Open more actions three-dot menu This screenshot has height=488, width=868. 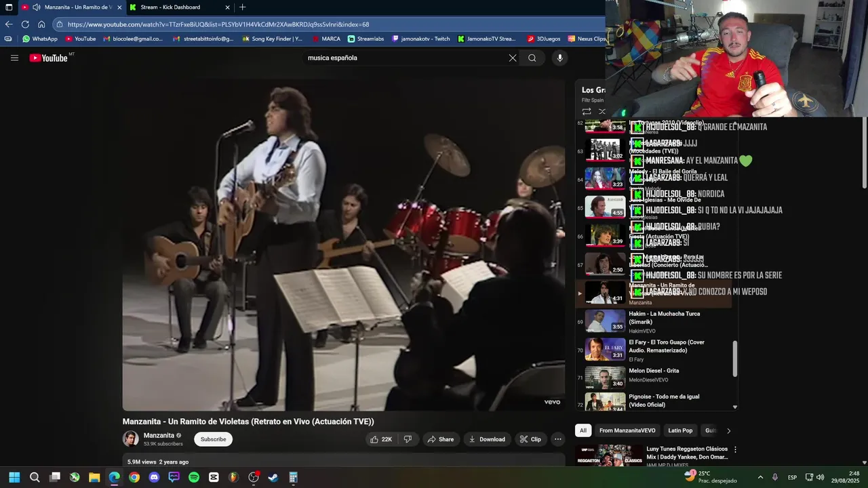[x=558, y=439]
